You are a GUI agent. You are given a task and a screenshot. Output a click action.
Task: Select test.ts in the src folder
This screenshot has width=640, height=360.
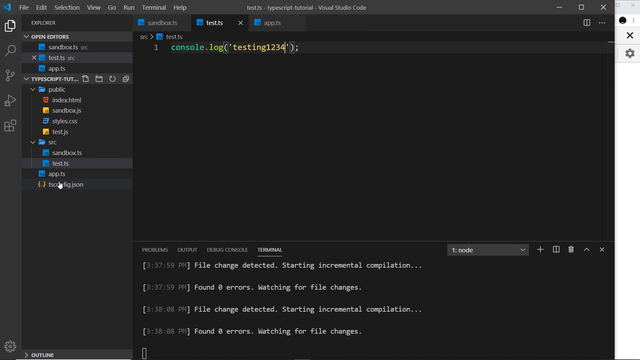[x=78, y=163]
